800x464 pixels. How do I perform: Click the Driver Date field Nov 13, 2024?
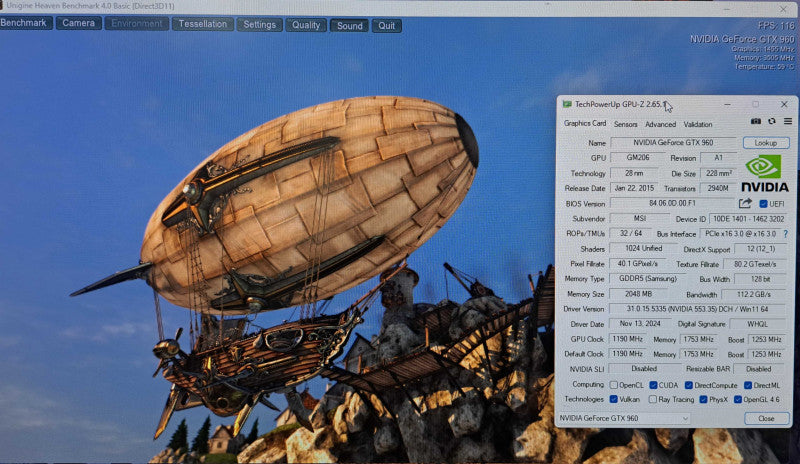pos(640,324)
